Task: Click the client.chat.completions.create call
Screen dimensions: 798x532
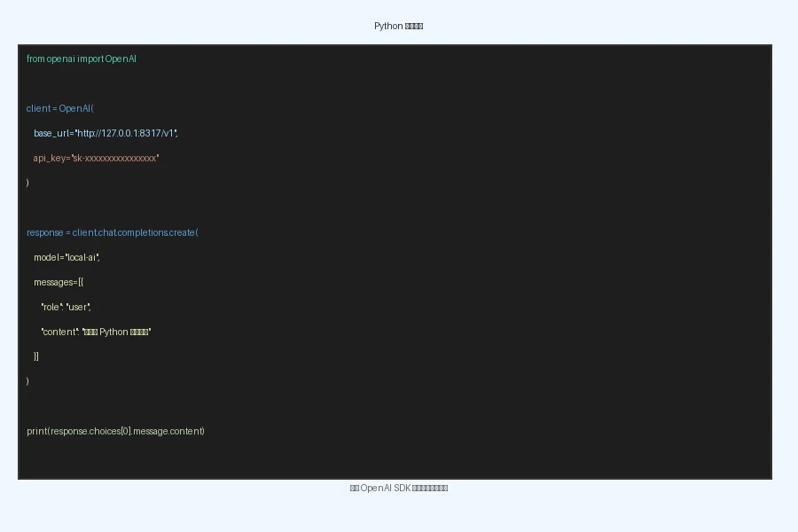Action: pyautogui.click(x=135, y=233)
